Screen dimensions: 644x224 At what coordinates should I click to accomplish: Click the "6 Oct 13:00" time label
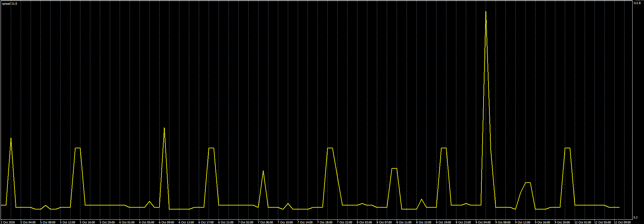[x=186, y=222]
